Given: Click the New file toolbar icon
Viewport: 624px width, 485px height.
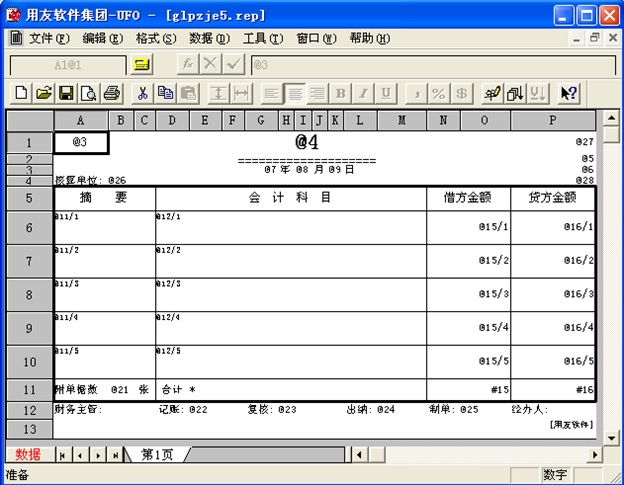Looking at the screenshot, I should [21, 93].
